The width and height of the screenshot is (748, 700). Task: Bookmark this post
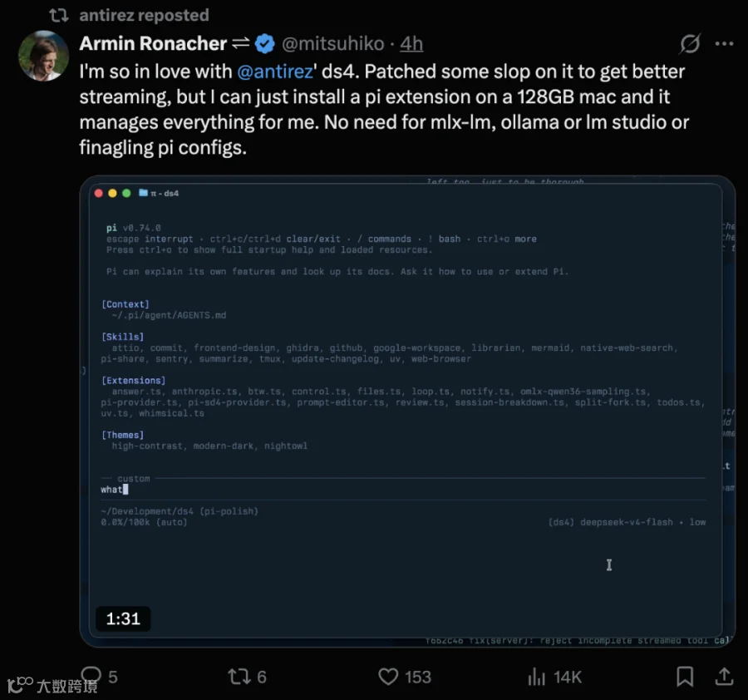tap(685, 677)
